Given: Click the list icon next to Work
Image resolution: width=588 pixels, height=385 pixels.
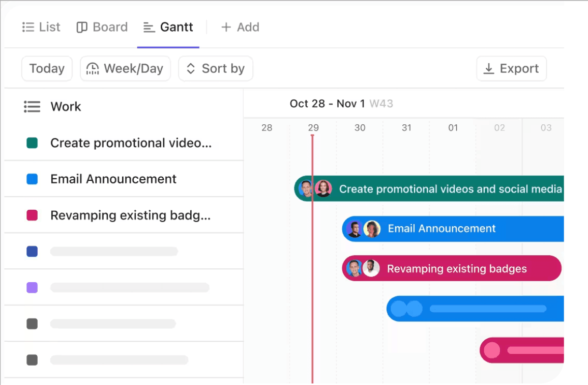Looking at the screenshot, I should 32,106.
